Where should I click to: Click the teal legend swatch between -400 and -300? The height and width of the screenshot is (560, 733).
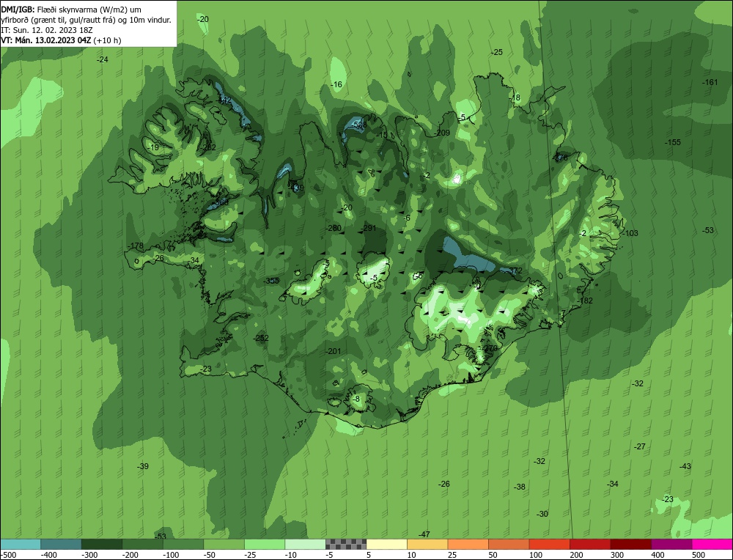pos(61,544)
